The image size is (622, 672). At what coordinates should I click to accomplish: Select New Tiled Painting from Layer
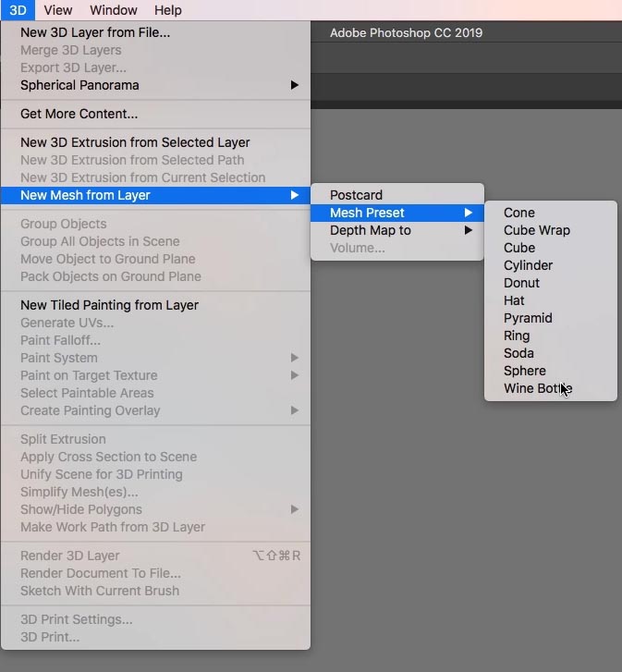pyautogui.click(x=155, y=305)
